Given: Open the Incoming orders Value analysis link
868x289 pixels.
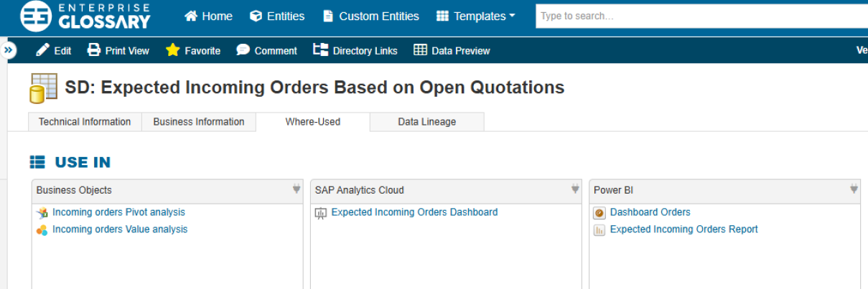Looking at the screenshot, I should 120,229.
